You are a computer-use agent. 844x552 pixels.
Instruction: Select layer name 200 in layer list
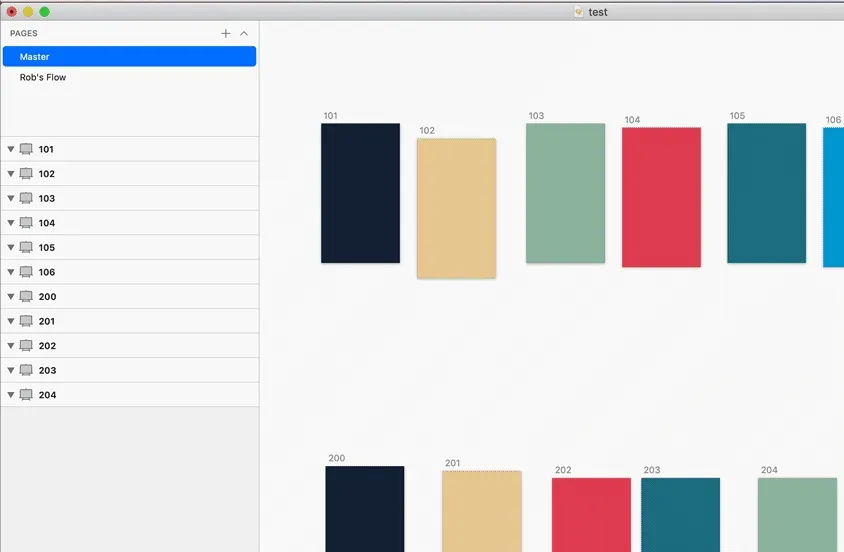tap(47, 296)
